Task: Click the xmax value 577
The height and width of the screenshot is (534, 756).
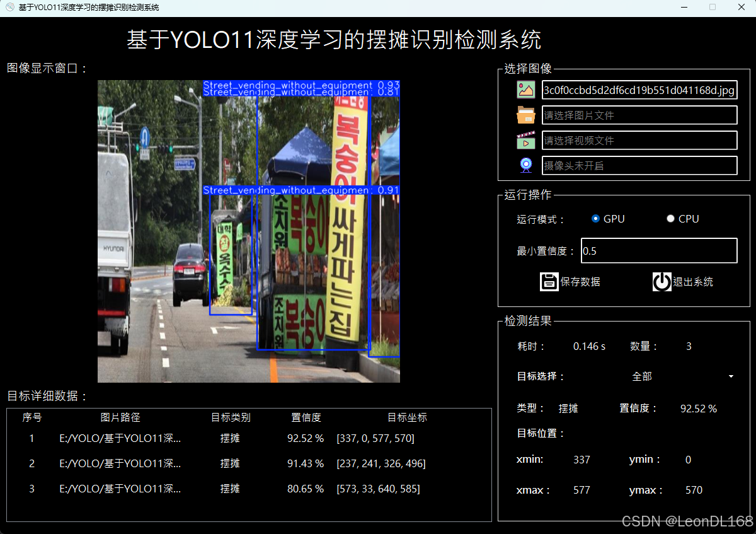Action: 581,490
